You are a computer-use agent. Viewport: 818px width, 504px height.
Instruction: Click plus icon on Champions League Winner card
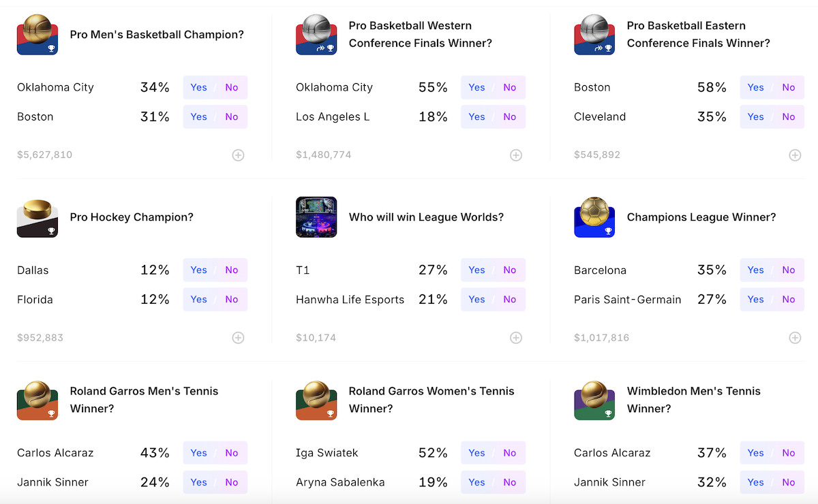click(x=795, y=338)
